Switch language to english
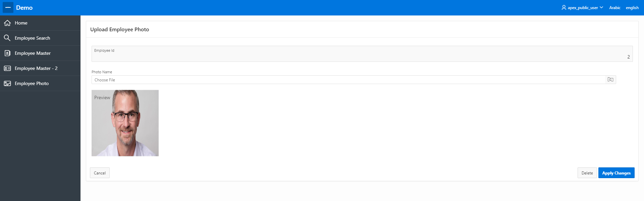Screen dimensions: 644x201 (632, 7)
